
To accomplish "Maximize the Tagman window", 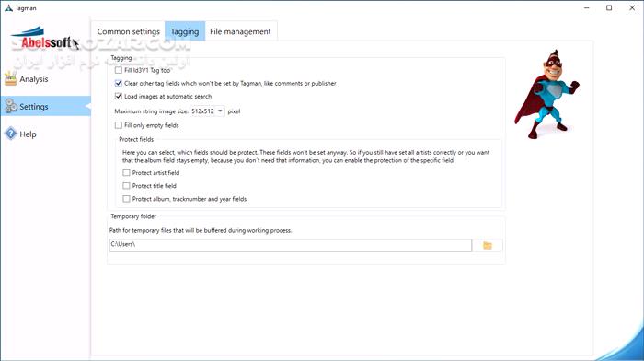I will pyautogui.click(x=609, y=7).
